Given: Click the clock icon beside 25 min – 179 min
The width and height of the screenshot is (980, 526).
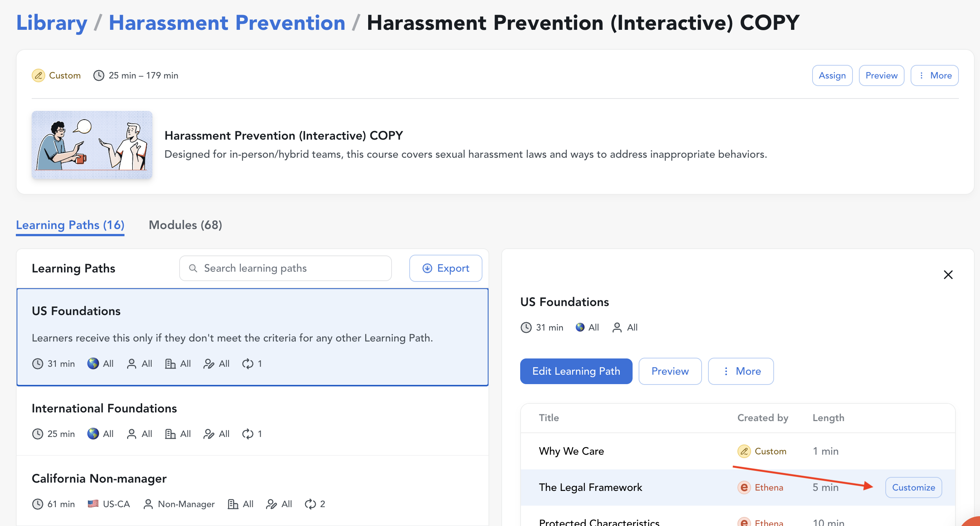Looking at the screenshot, I should coord(98,75).
